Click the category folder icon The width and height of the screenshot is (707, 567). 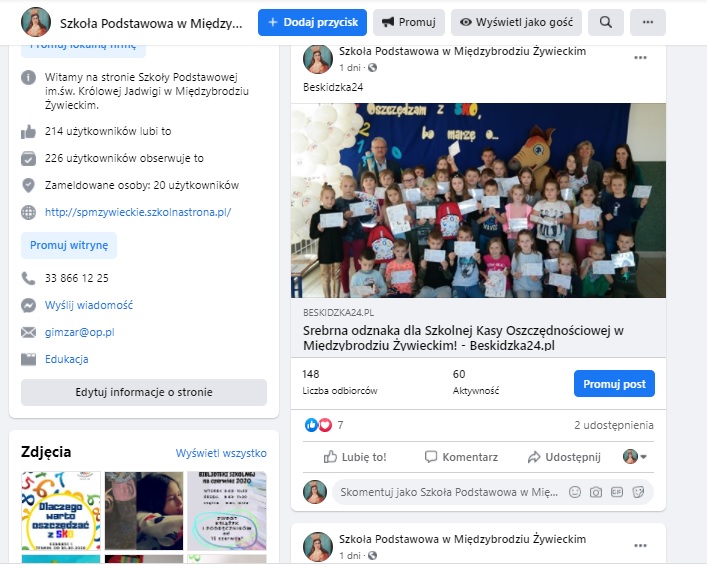pyautogui.click(x=28, y=359)
